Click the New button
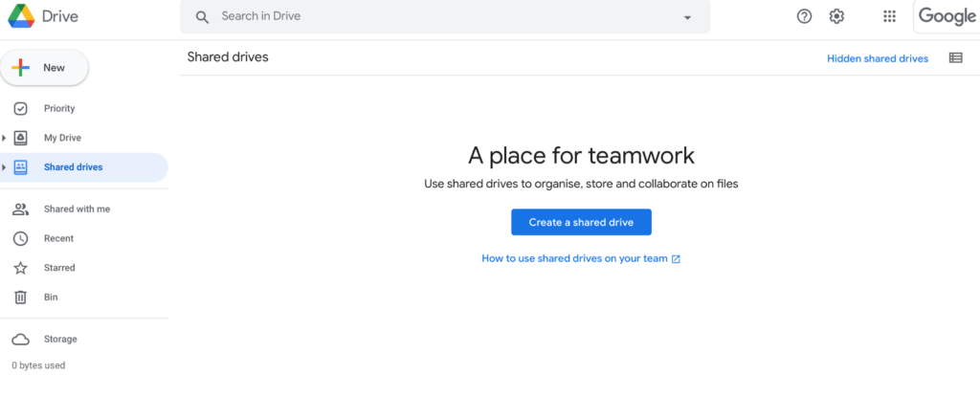 click(44, 68)
